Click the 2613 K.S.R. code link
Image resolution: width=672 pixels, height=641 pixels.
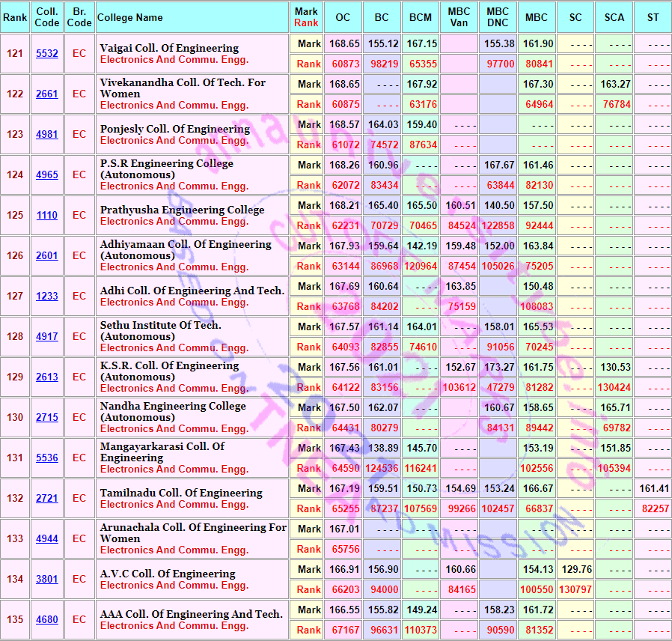coord(46,377)
